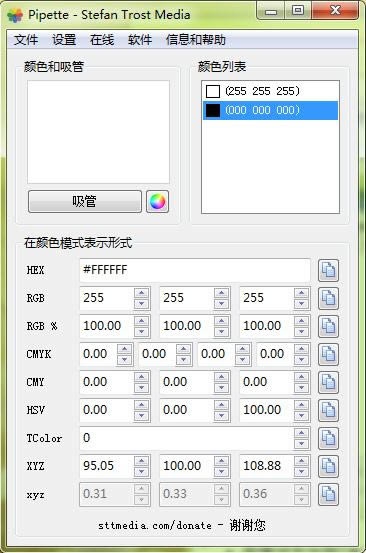Copy the HEX value to clipboard

(328, 270)
